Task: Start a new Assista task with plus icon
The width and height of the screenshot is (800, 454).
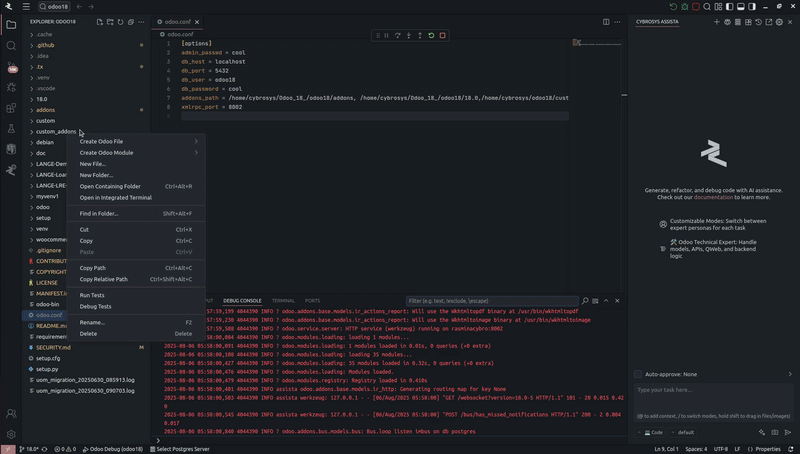Action: 717,22
